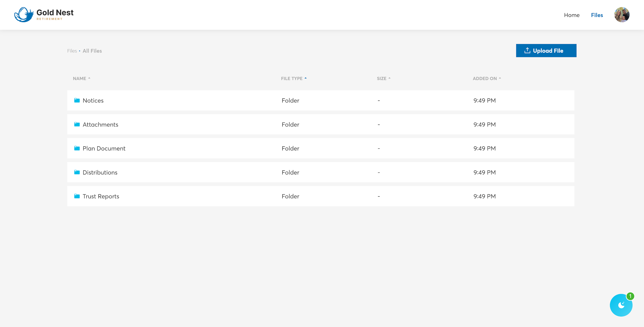644x327 pixels.
Task: Click the Attachments folder icon
Action: pyautogui.click(x=77, y=124)
